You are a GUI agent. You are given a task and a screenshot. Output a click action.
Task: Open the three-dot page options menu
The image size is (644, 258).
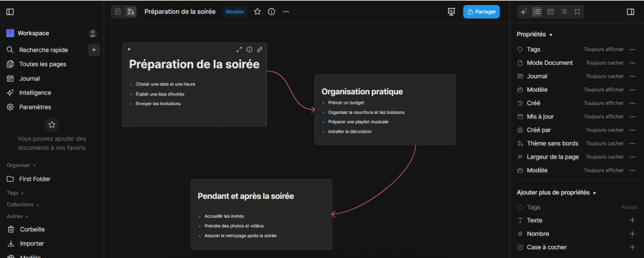pyautogui.click(x=286, y=11)
